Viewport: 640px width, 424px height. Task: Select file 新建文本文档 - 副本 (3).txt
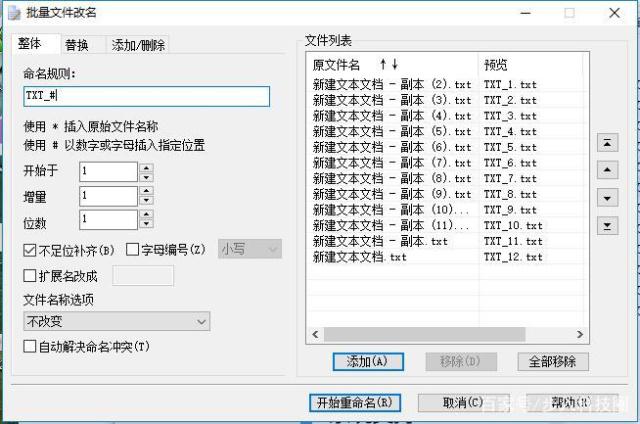point(392,100)
